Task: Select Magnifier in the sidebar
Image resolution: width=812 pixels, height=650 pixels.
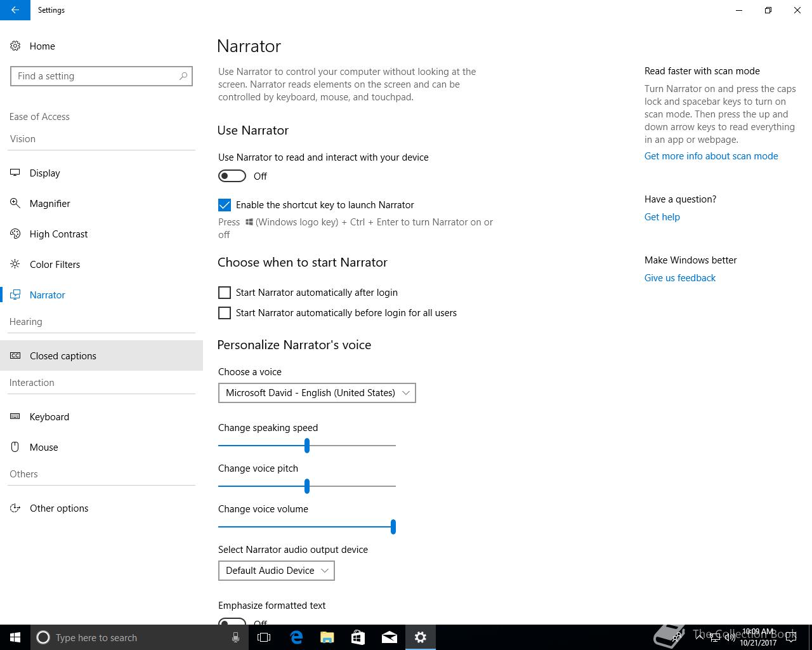Action: 101,203
